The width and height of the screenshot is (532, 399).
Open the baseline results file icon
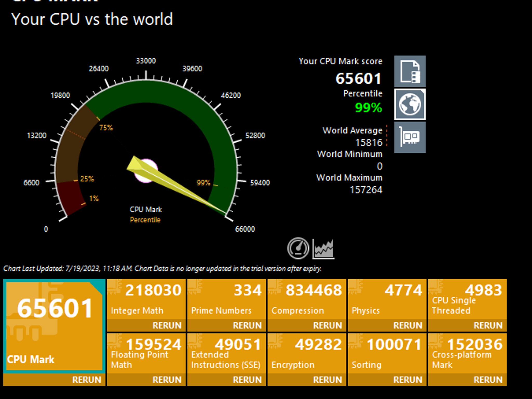coord(410,71)
